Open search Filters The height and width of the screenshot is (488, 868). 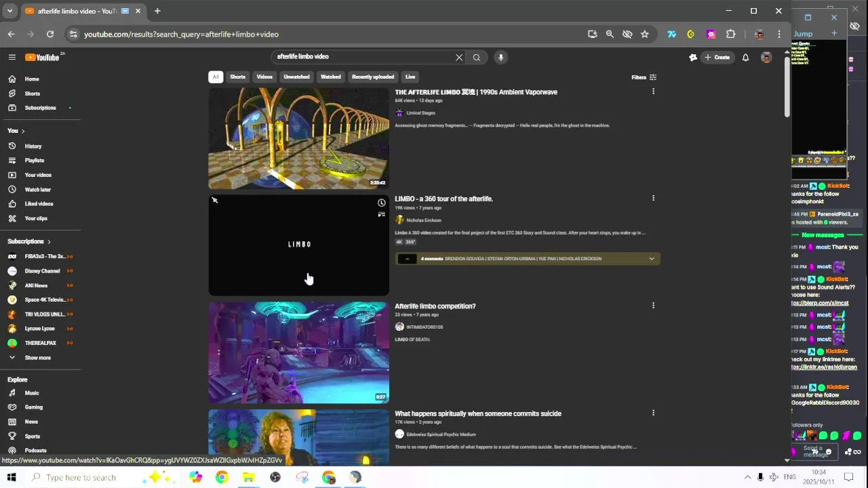[x=644, y=77]
